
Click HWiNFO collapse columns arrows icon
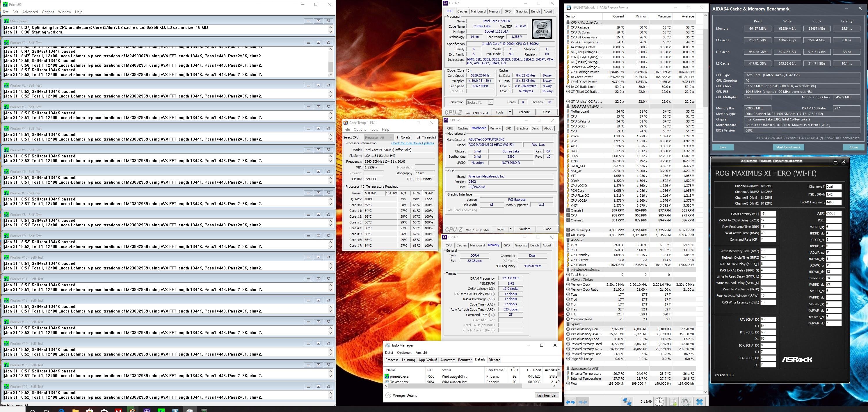click(x=583, y=402)
